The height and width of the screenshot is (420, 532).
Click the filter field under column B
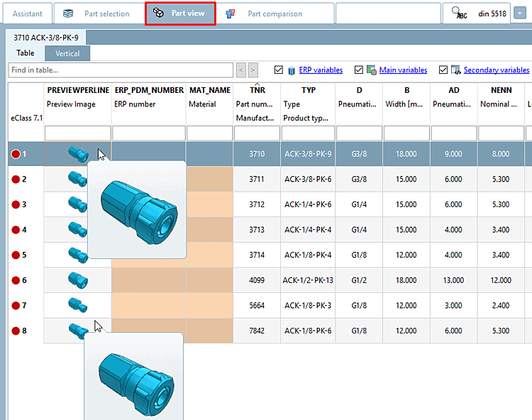pyautogui.click(x=406, y=133)
